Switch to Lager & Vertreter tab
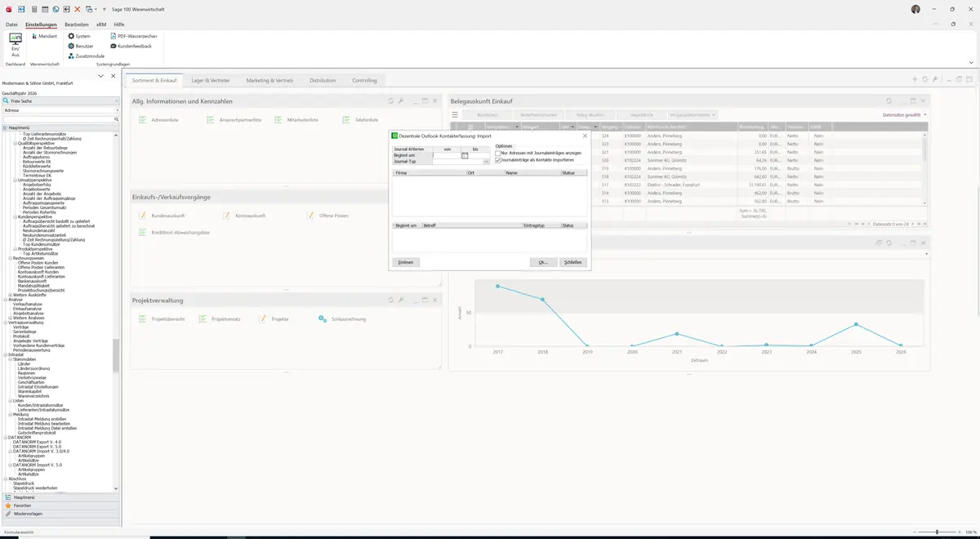The width and height of the screenshot is (980, 539). click(x=211, y=81)
